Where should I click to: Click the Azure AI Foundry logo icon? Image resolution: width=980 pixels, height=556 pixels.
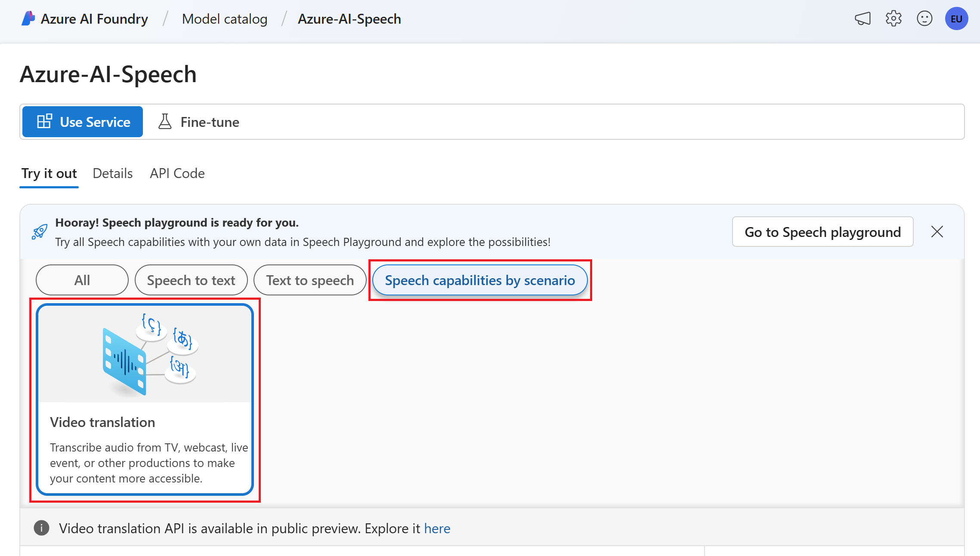[28, 18]
